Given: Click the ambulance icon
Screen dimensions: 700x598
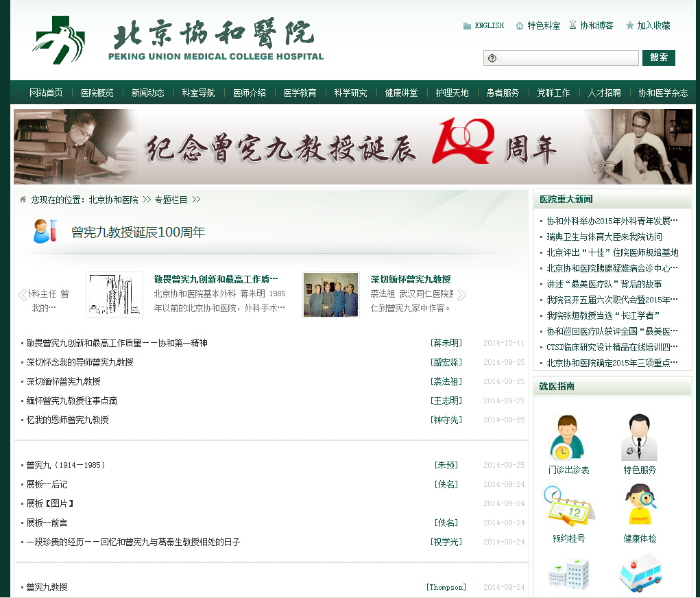Looking at the screenshot, I should point(640,573).
